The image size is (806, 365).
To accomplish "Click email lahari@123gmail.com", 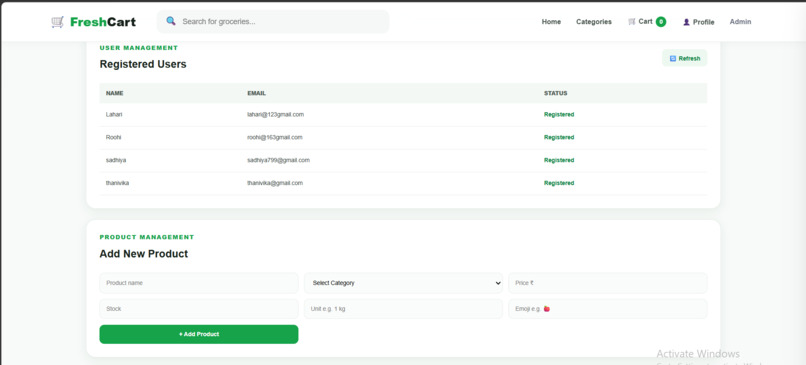I will tap(276, 115).
